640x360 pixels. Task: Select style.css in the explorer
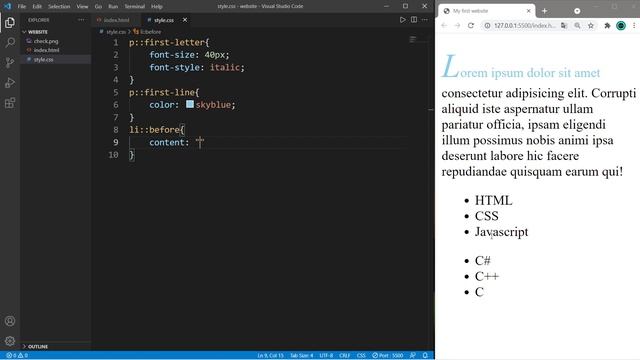44,60
